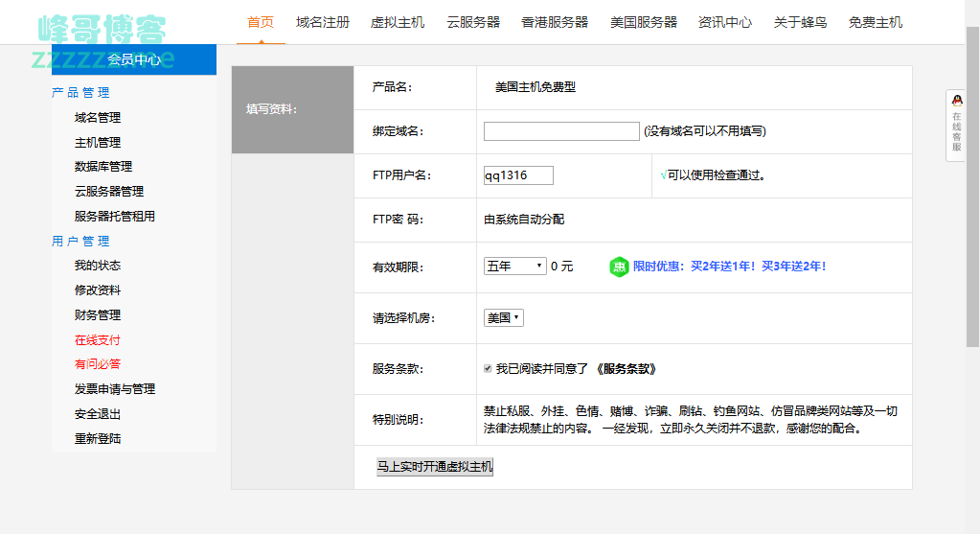Open 有问必答 in the sidebar
Image resolution: width=980 pixels, height=534 pixels.
[x=98, y=364]
